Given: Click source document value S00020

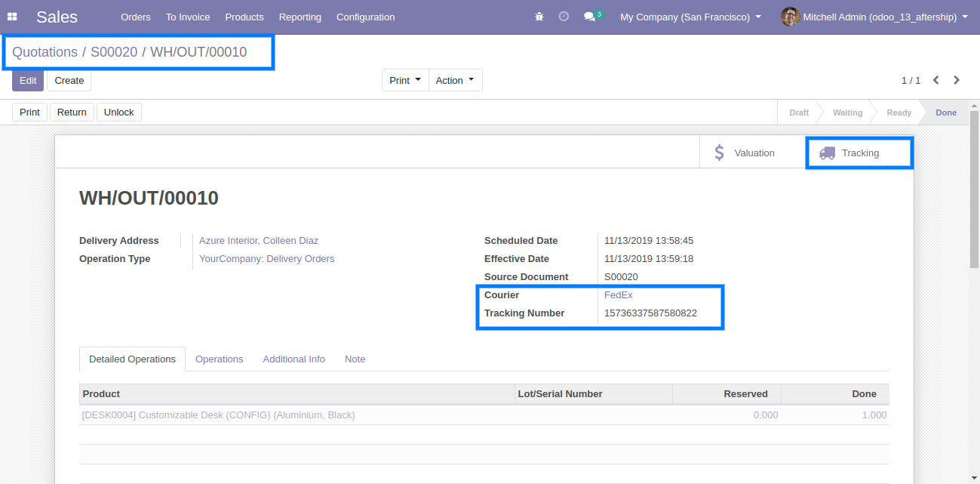Looking at the screenshot, I should [621, 277].
